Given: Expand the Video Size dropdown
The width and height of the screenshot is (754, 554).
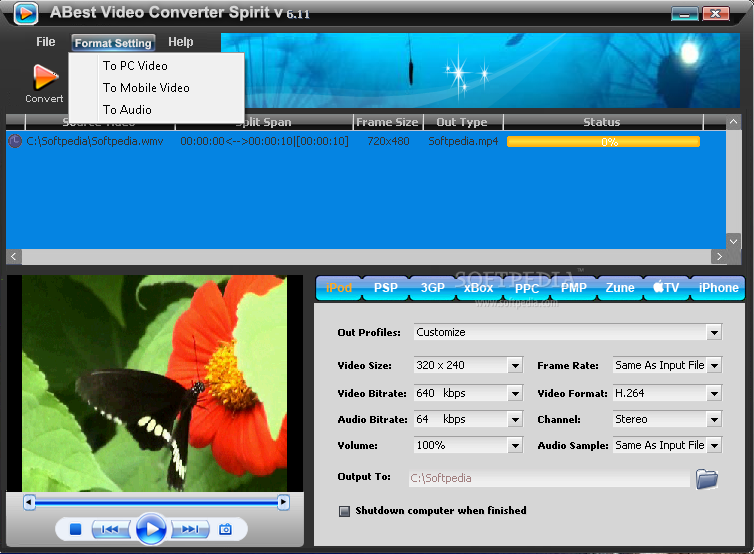Looking at the screenshot, I should tap(515, 365).
